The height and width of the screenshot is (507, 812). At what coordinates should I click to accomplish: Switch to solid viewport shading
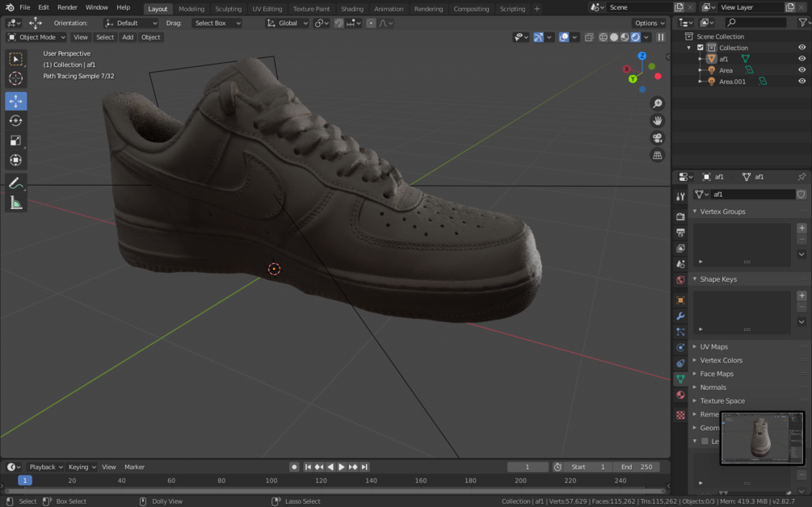point(614,37)
